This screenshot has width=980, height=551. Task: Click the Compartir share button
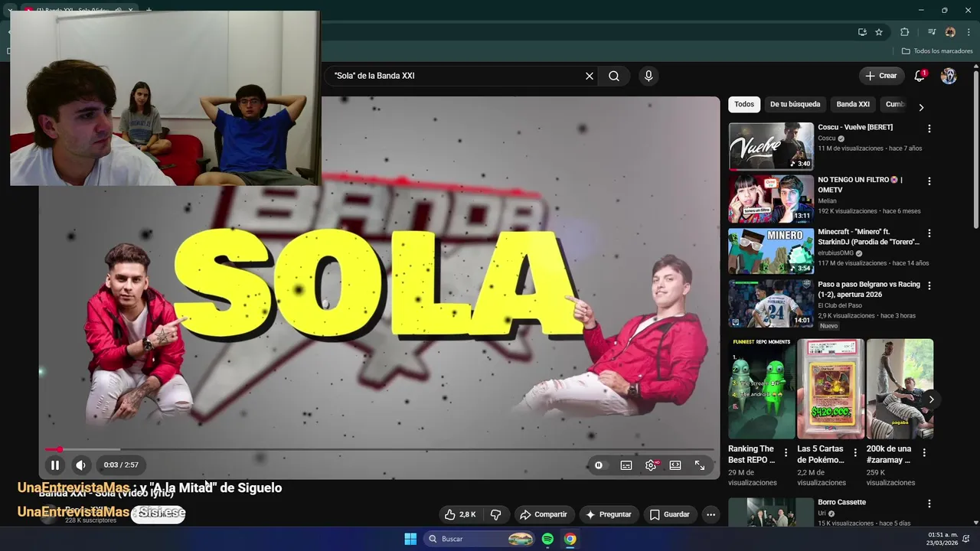pyautogui.click(x=543, y=514)
